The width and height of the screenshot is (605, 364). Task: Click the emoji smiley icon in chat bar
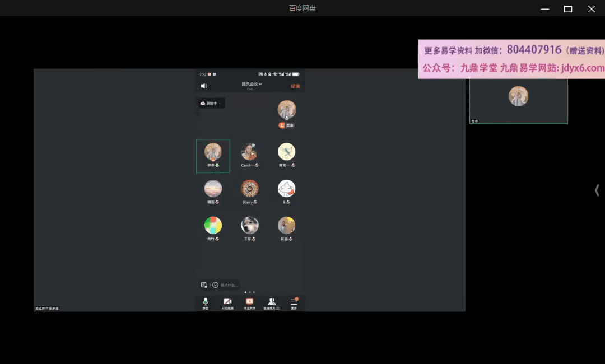pyautogui.click(x=215, y=285)
